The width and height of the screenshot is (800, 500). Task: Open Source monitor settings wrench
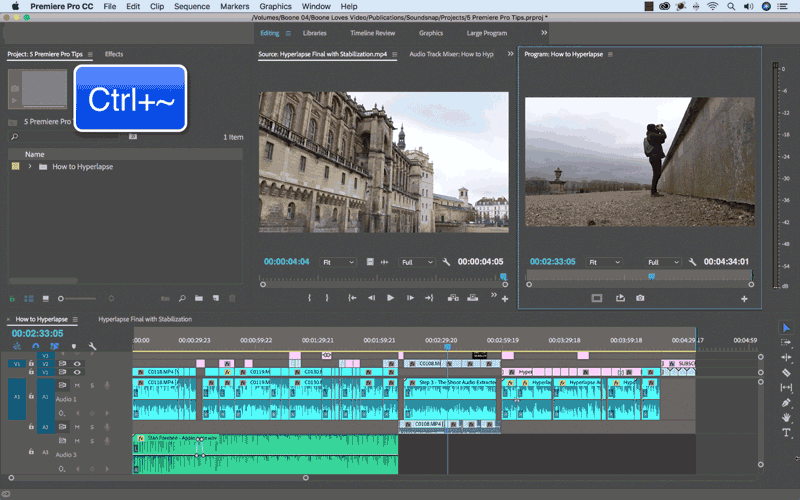pyautogui.click(x=446, y=262)
